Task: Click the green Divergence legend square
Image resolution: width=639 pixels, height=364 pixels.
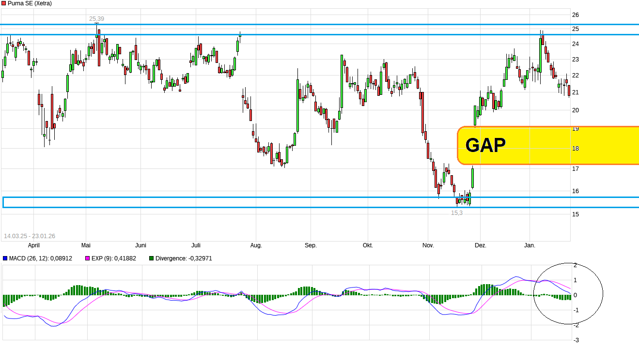Action: (152, 258)
